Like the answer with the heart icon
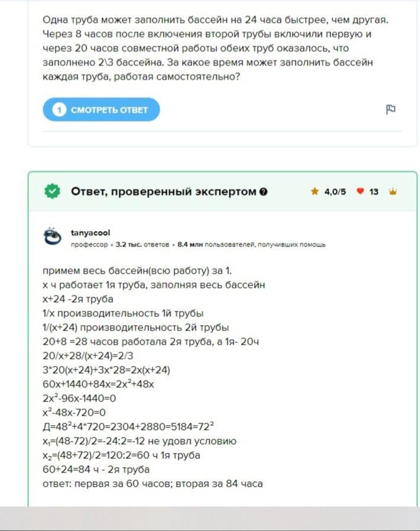 click(360, 192)
